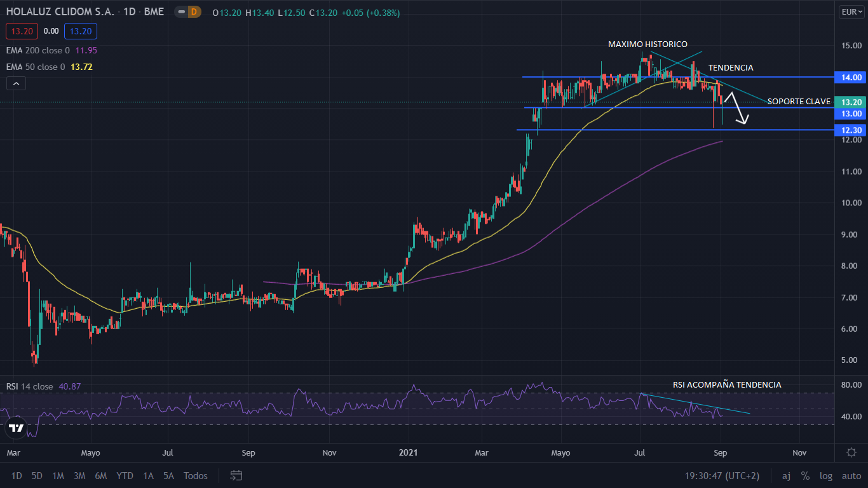This screenshot has width=868, height=488.
Task: Click the current price label 13.20
Action: 851,102
